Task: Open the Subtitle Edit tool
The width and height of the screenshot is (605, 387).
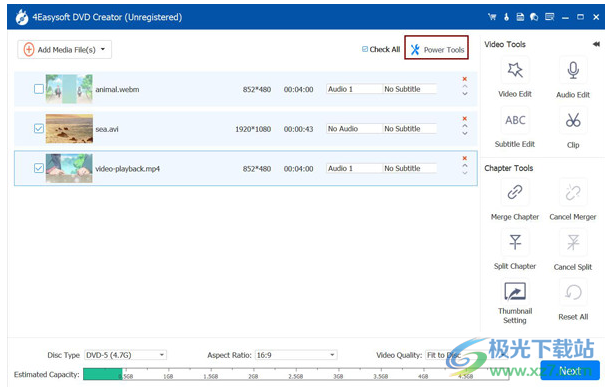Action: pyautogui.click(x=515, y=120)
